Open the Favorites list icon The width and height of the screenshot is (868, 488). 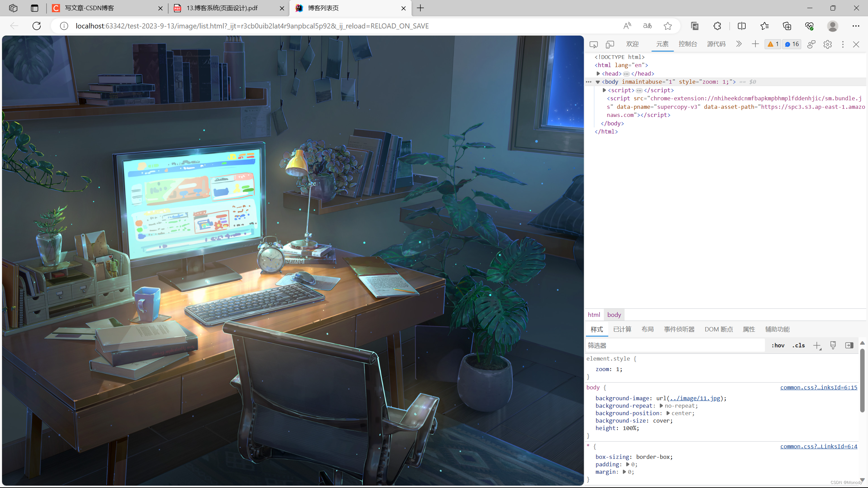tap(764, 26)
